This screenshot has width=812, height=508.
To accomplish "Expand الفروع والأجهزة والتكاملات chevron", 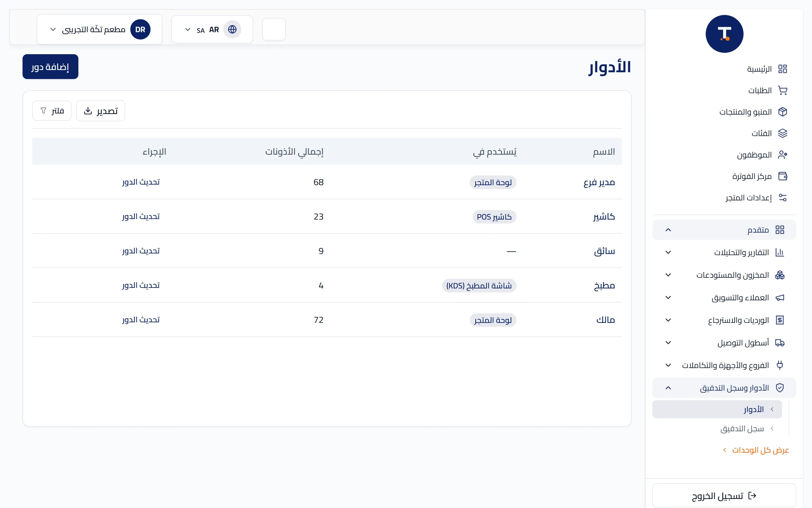I will click(x=668, y=365).
